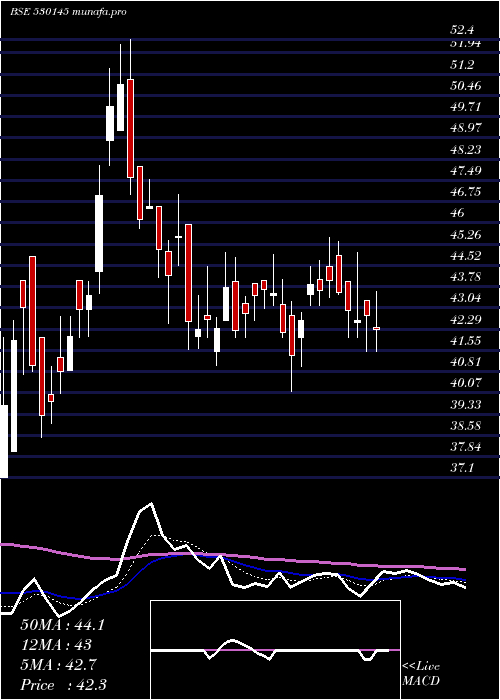Click inside the MACD inset panel

click(275, 650)
